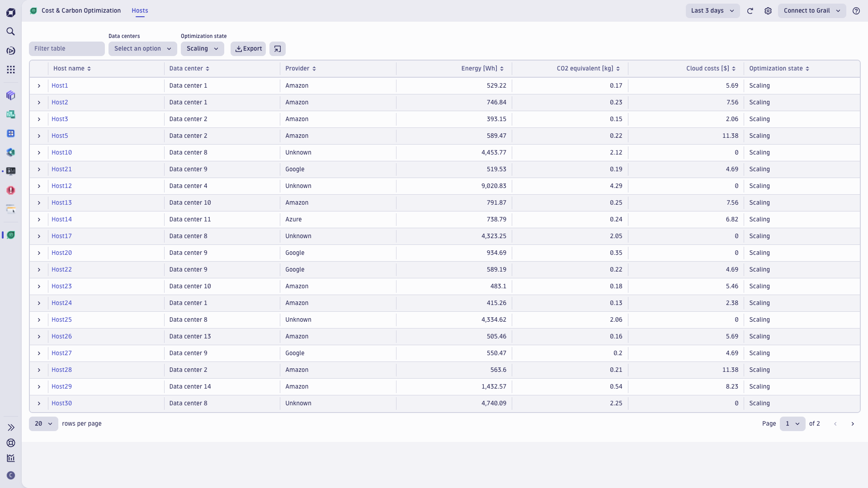Open the dark monitor dashboard app

coord(11,171)
